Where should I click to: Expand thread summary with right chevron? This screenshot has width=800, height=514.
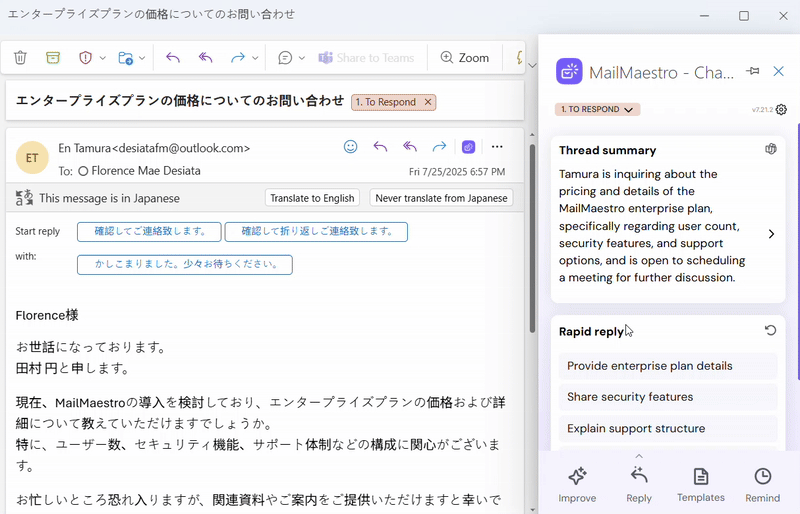click(771, 234)
